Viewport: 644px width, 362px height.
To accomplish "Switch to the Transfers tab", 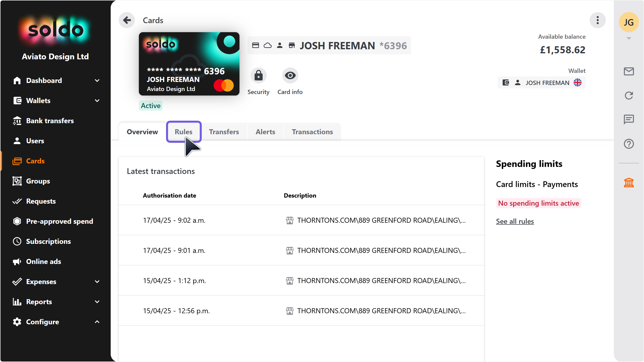I will 224,132.
